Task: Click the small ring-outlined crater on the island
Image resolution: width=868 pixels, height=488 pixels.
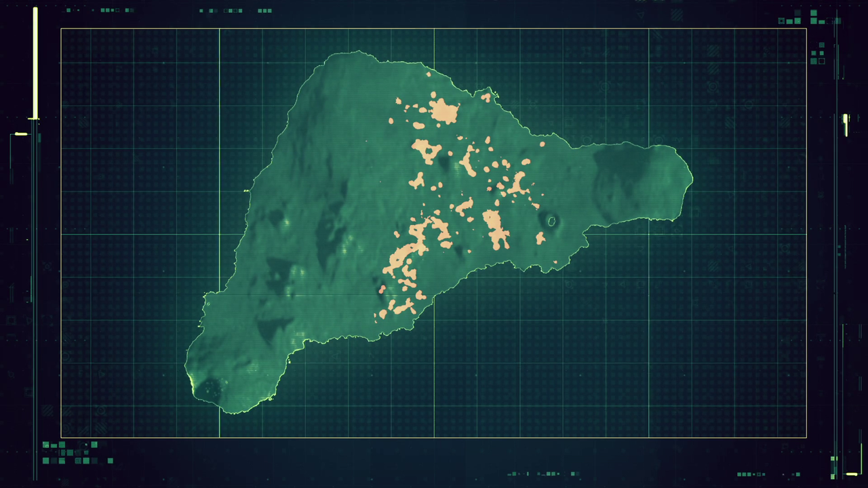Action: (x=551, y=221)
